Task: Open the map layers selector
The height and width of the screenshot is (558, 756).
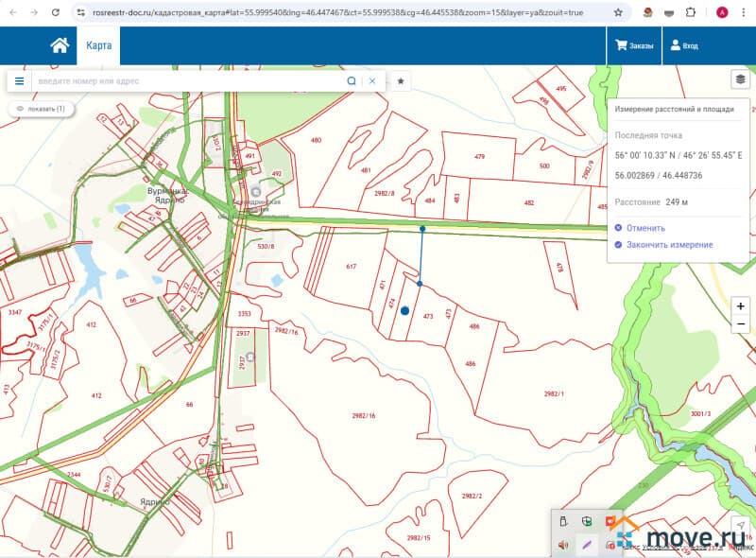Action: tap(740, 80)
